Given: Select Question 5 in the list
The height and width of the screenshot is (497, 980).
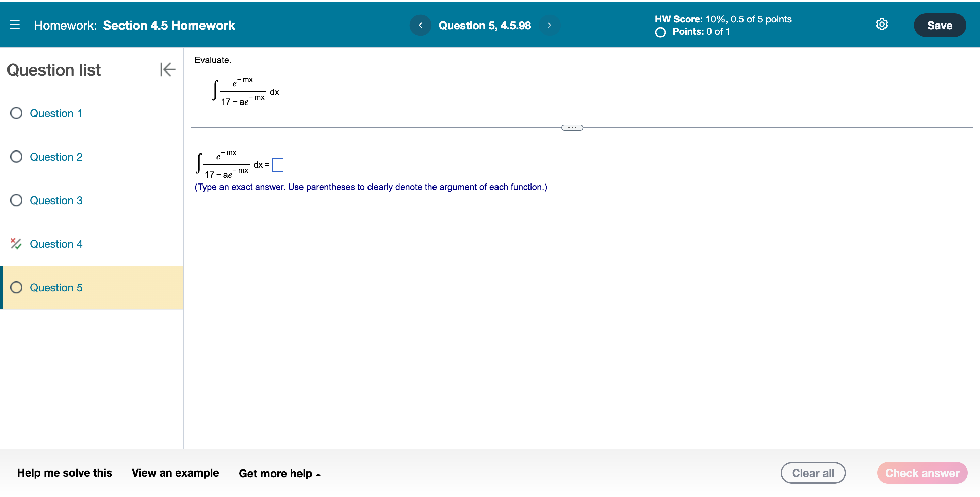Looking at the screenshot, I should pos(56,287).
